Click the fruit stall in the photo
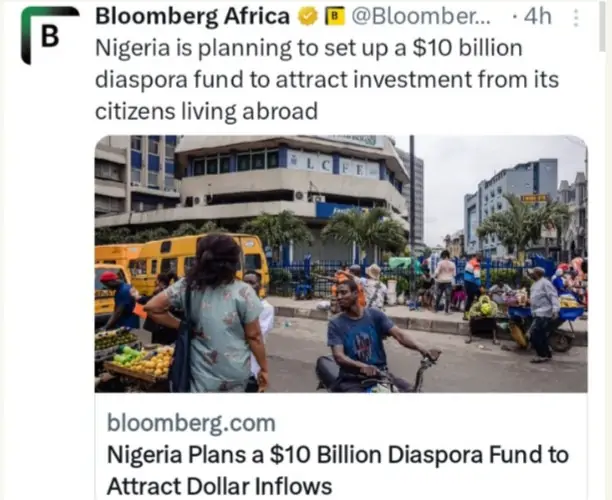Screen dimensions: 612x500 (140, 362)
